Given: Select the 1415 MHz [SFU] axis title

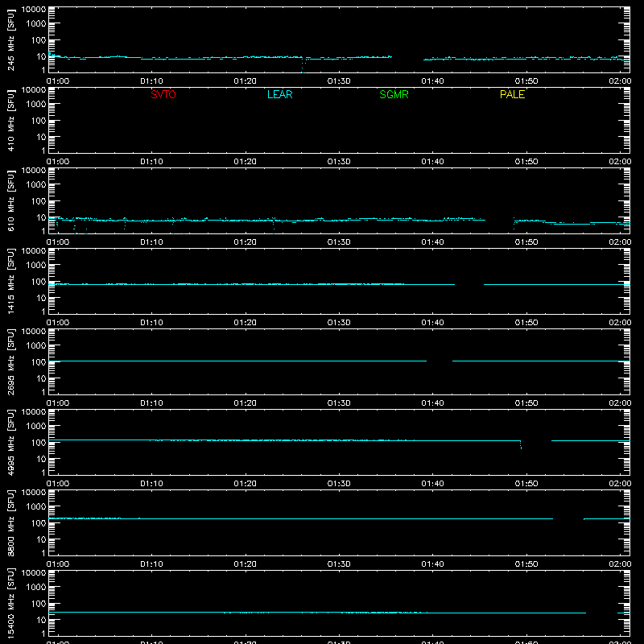Looking at the screenshot, I should [10, 281].
